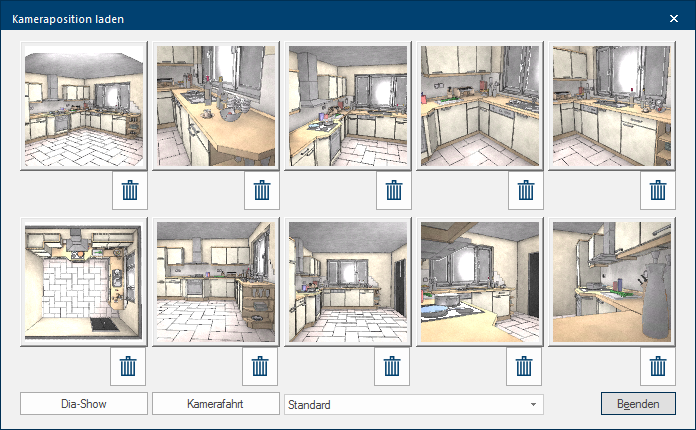Screen dimensions: 696x430
Task: Choose the last bottom-row close-up thumbnail
Action: (613, 283)
